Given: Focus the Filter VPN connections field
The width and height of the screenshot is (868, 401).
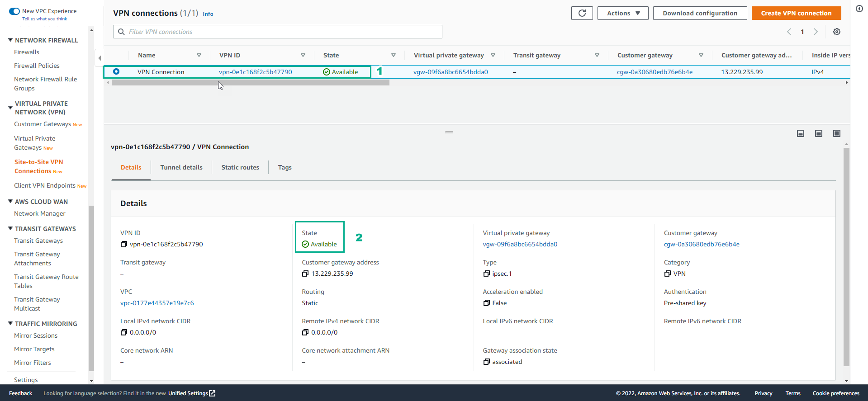Looking at the screenshot, I should [278, 32].
